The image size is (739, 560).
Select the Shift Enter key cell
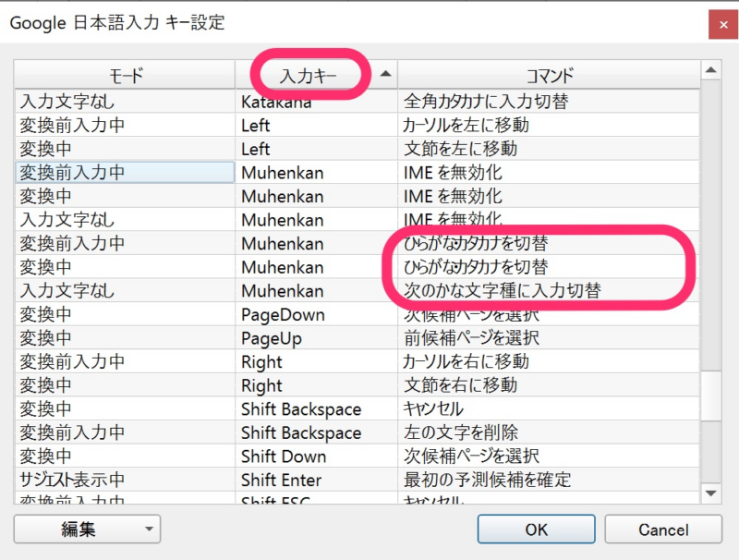316,480
